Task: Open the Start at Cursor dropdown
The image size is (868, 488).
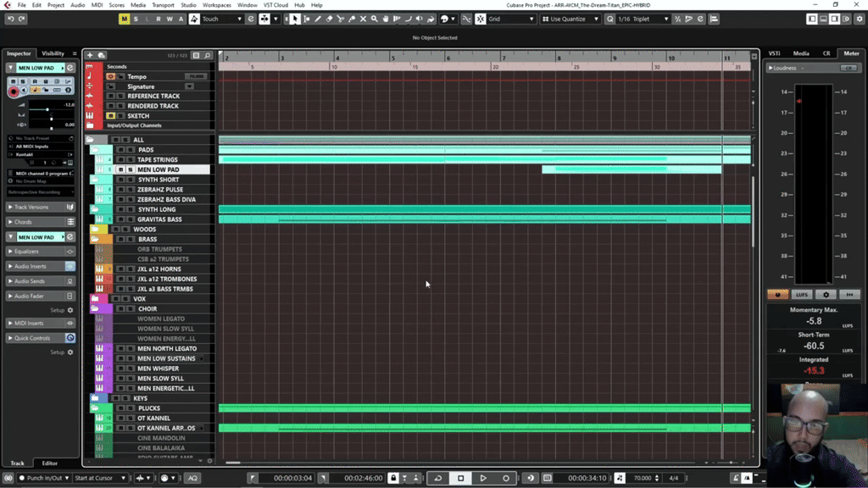Action: coord(100,478)
